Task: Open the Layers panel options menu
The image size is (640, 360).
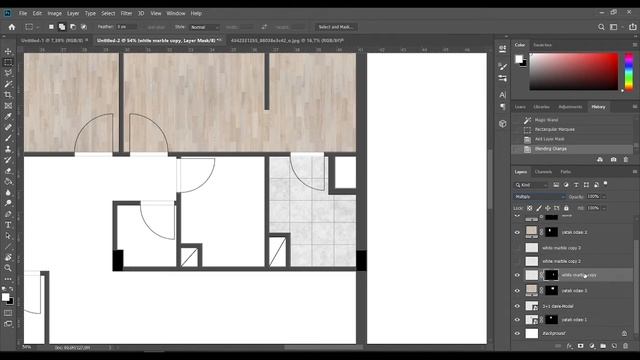Action: (x=635, y=172)
